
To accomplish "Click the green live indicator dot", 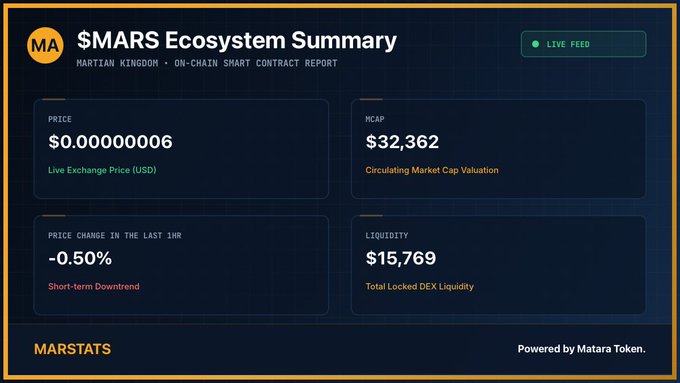I will (x=535, y=44).
